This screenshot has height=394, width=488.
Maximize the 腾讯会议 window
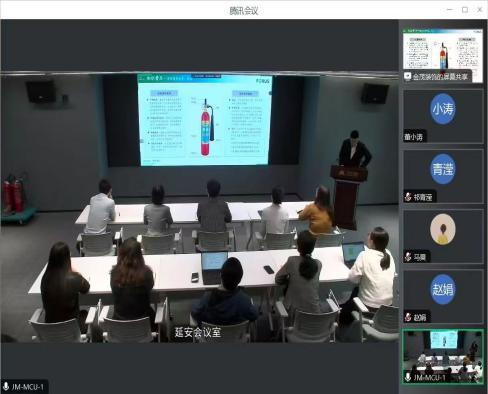pyautogui.click(x=465, y=10)
